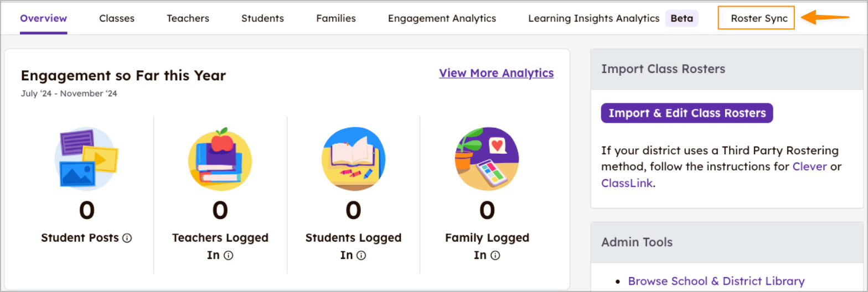Click the Family Logged In info icon
868x292 pixels.
495,255
